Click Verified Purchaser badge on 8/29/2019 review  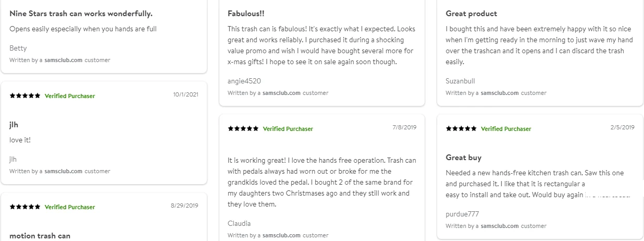tap(70, 207)
